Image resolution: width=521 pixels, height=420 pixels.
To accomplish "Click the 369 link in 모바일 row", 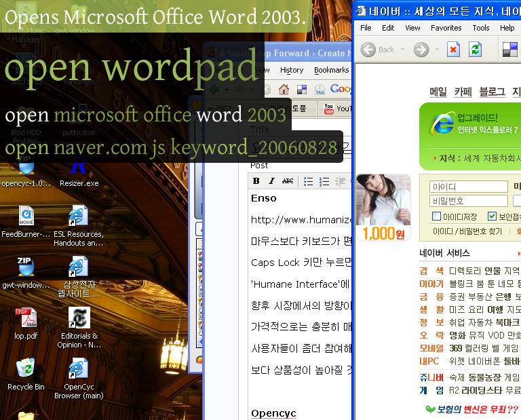I will coord(456,348).
